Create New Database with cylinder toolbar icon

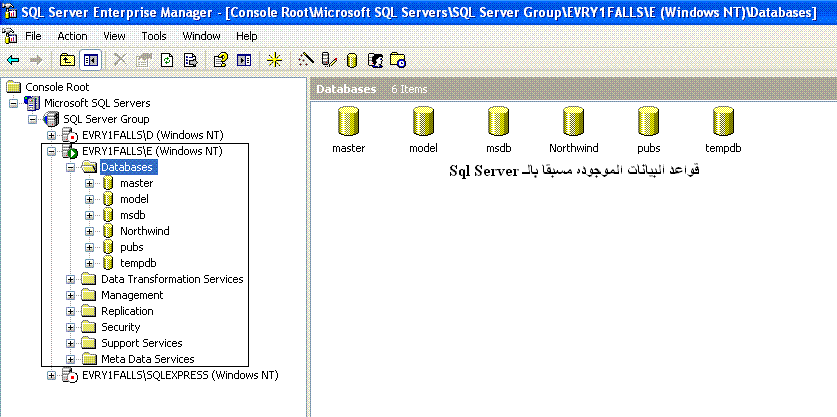coord(351,60)
